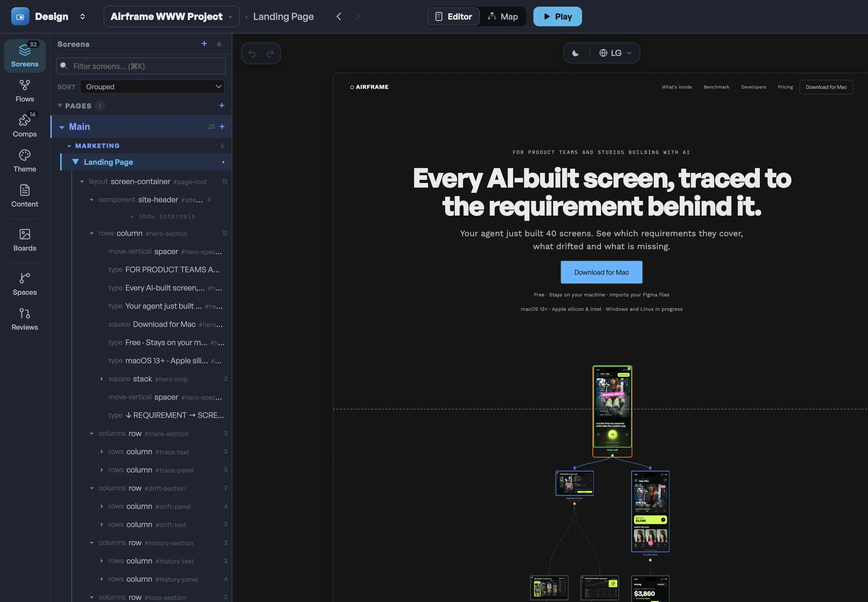The height and width of the screenshot is (602, 868).
Task: Add a new page via PAGES plus
Action: click(222, 106)
